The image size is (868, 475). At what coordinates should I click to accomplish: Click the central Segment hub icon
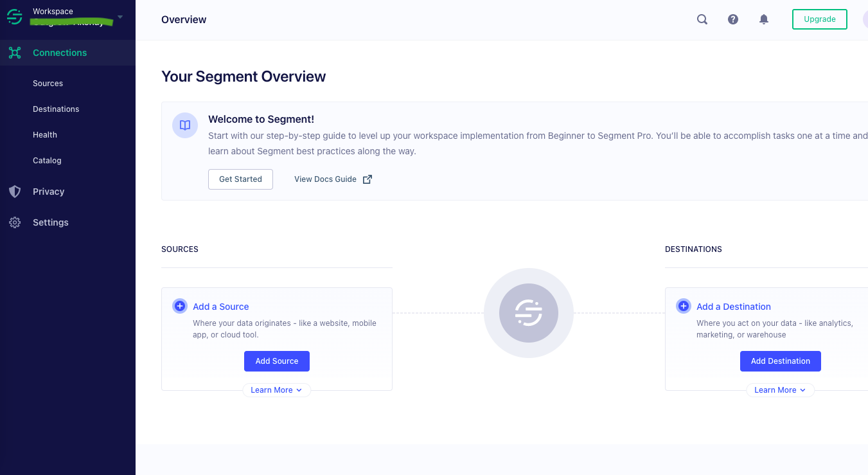(x=529, y=313)
